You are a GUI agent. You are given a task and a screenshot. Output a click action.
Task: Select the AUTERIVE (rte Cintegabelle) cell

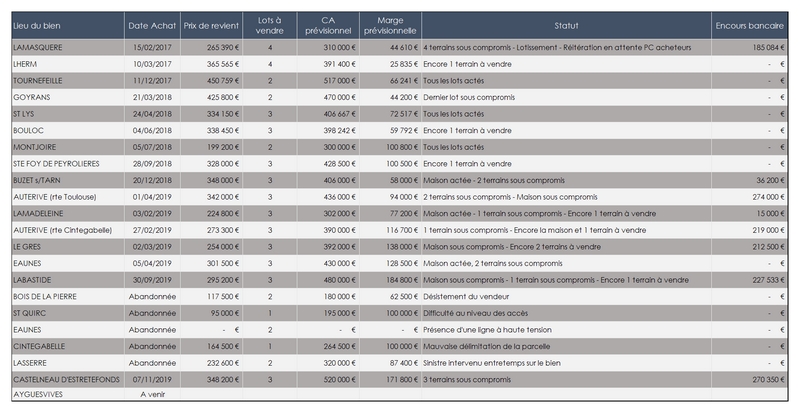point(68,230)
